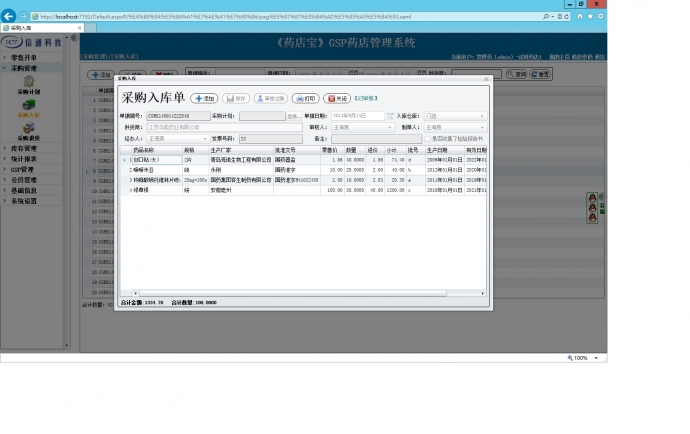Click the 采购计划 clipboard icon in sidebar
Viewport: 690px width, 434px height.
point(29,81)
